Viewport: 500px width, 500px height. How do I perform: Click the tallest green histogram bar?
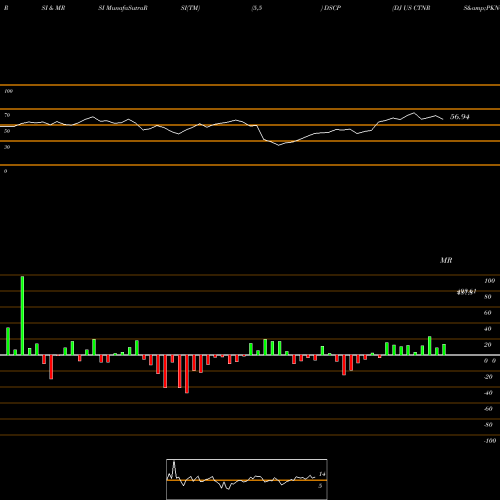22,315
